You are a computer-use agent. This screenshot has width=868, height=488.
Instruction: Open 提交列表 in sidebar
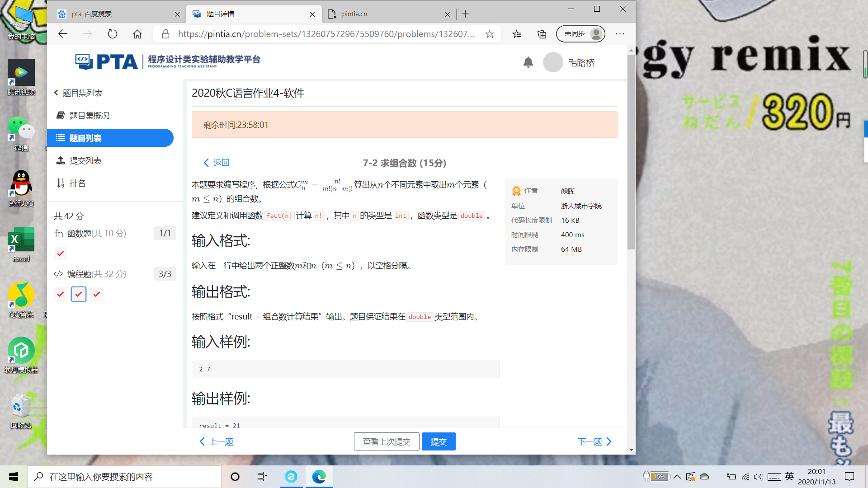(x=85, y=160)
